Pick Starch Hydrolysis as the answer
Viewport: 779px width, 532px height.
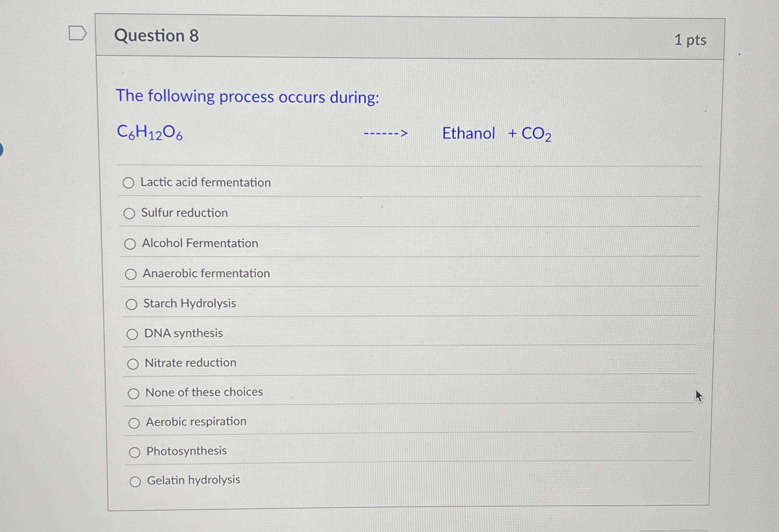(x=132, y=304)
